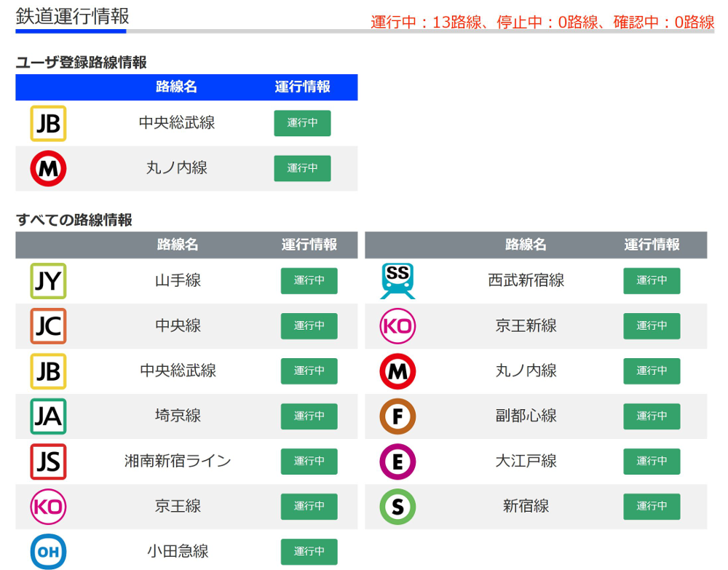The height and width of the screenshot is (570, 728).
Task: Click 運行中 button for user-registered 丸ノ内線
Action: tap(302, 168)
